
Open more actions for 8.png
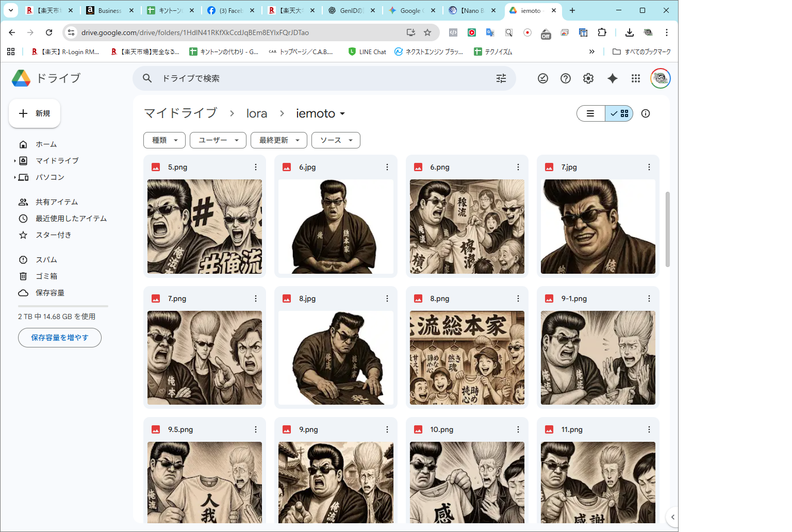pos(518,298)
